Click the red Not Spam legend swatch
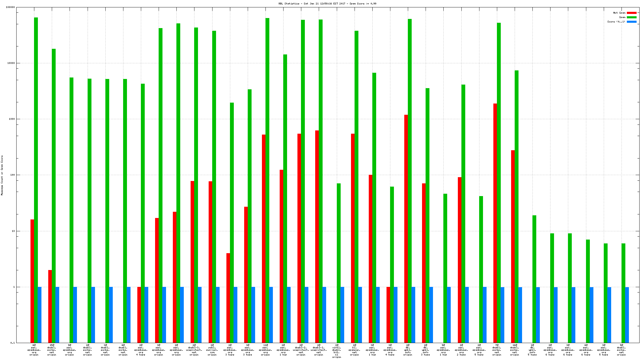The height and width of the screenshot is (362, 644). [632, 13]
